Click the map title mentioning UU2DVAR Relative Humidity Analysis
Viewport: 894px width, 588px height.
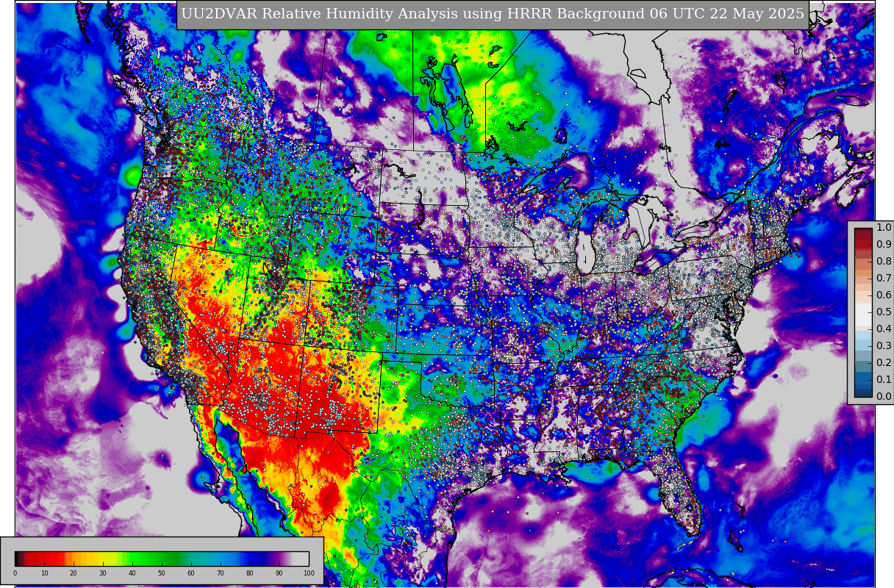coord(493,15)
